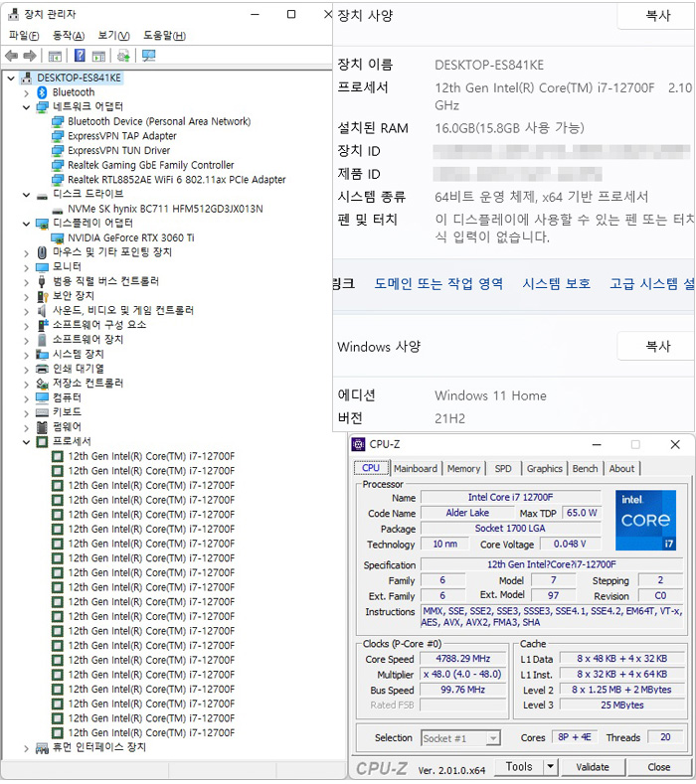Screen dimensions: 696x784
Task: Open the 보기(V) menu
Action: pos(113,36)
